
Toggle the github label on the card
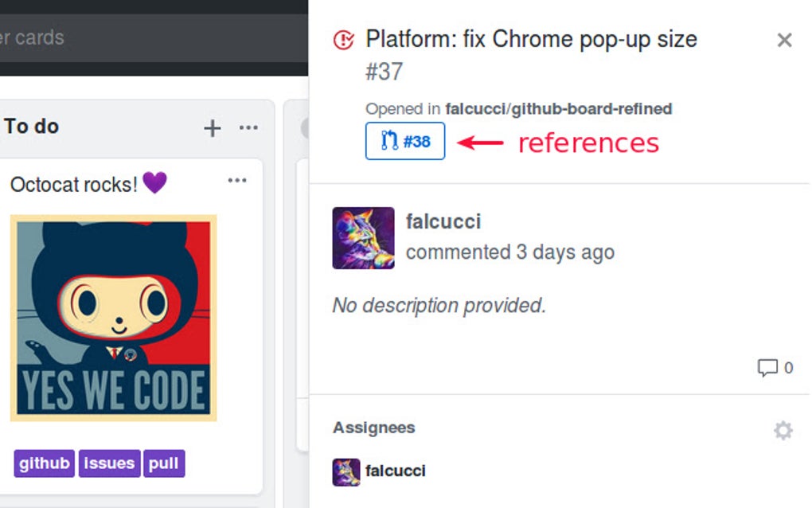(44, 463)
